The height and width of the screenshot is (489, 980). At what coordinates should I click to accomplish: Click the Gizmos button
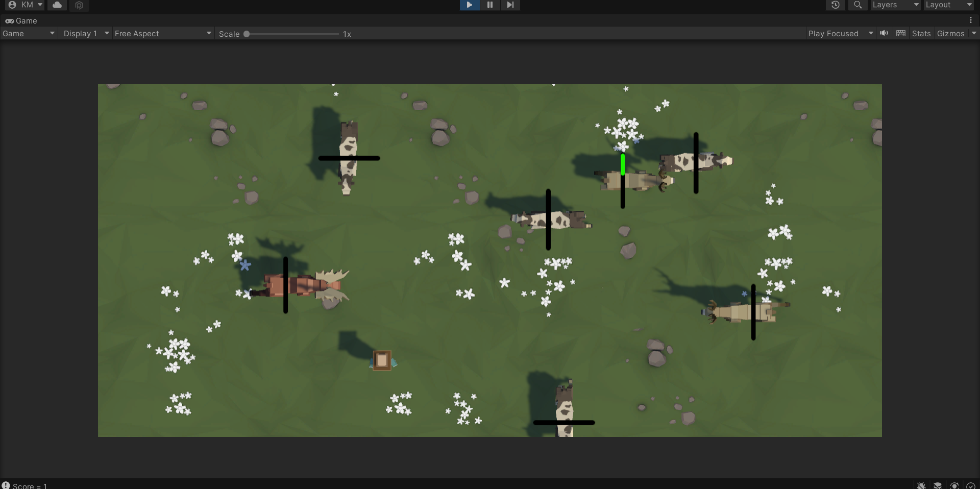pyautogui.click(x=950, y=34)
